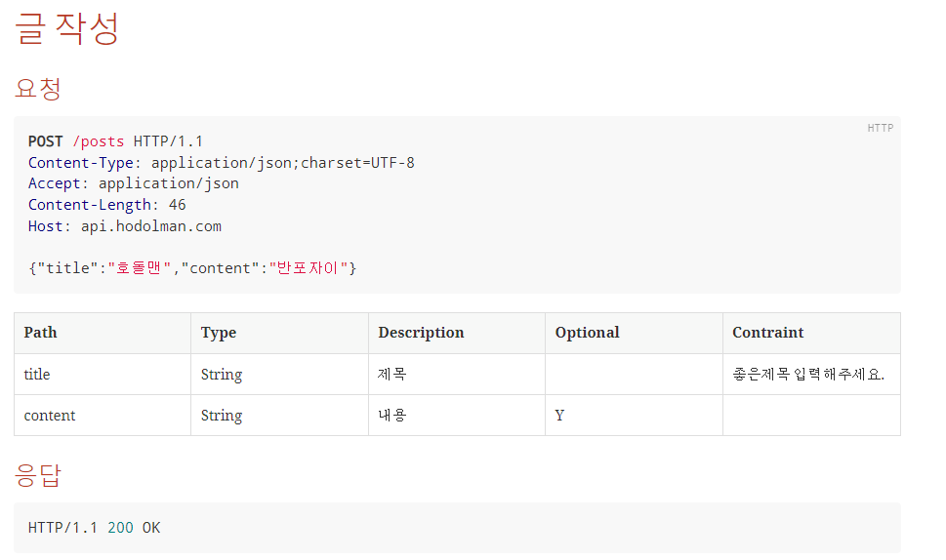946x560 pixels.
Task: Click the Content-Type header line
Action: pyautogui.click(x=222, y=163)
